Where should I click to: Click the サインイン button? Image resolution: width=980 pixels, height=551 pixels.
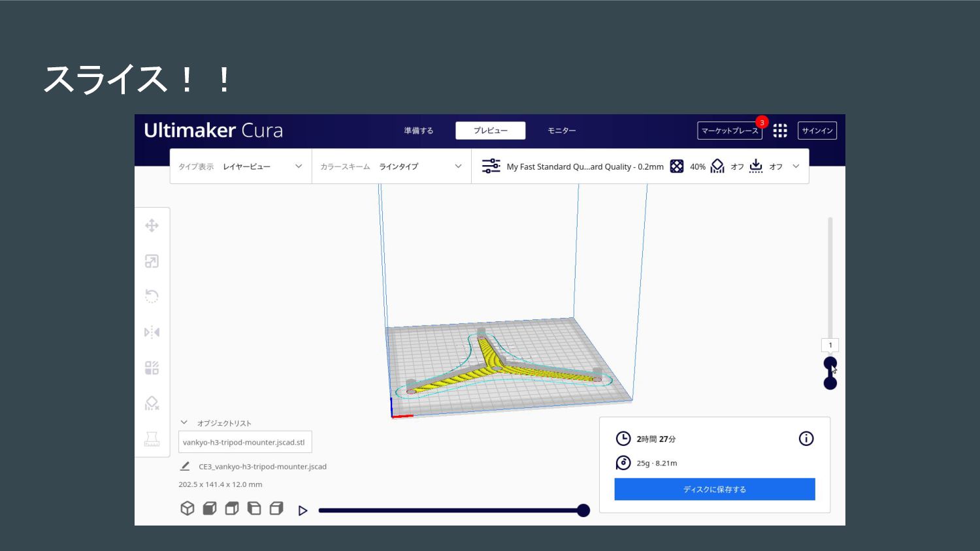point(817,131)
